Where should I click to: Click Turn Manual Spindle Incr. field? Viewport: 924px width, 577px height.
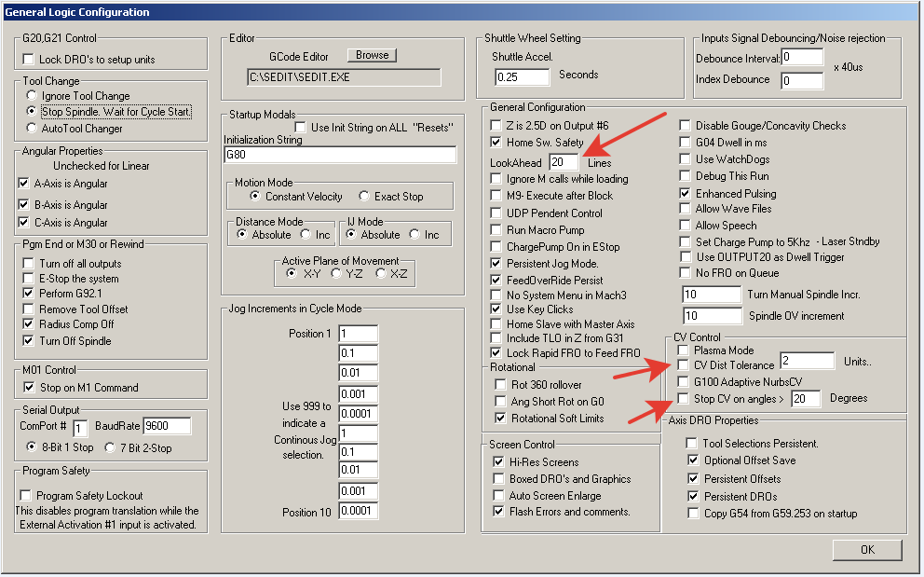tap(712, 295)
